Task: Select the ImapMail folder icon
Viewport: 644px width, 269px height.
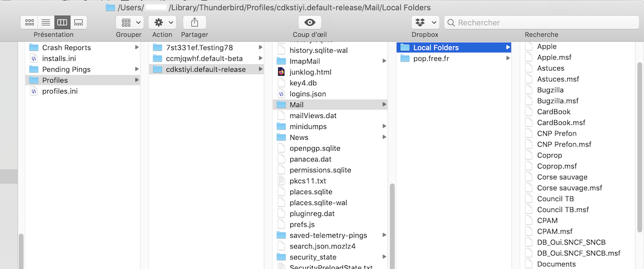Action: (281, 61)
